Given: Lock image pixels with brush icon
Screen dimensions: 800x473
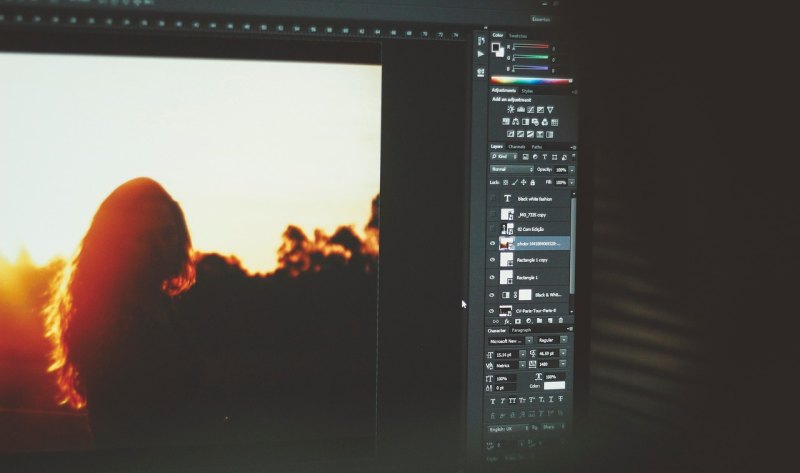Looking at the screenshot, I should click(515, 182).
